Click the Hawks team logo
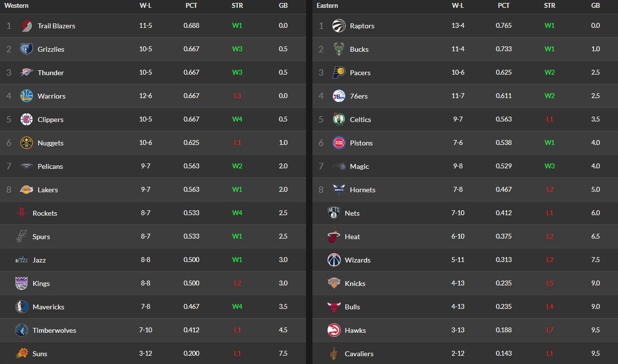The image size is (618, 364). (x=334, y=330)
